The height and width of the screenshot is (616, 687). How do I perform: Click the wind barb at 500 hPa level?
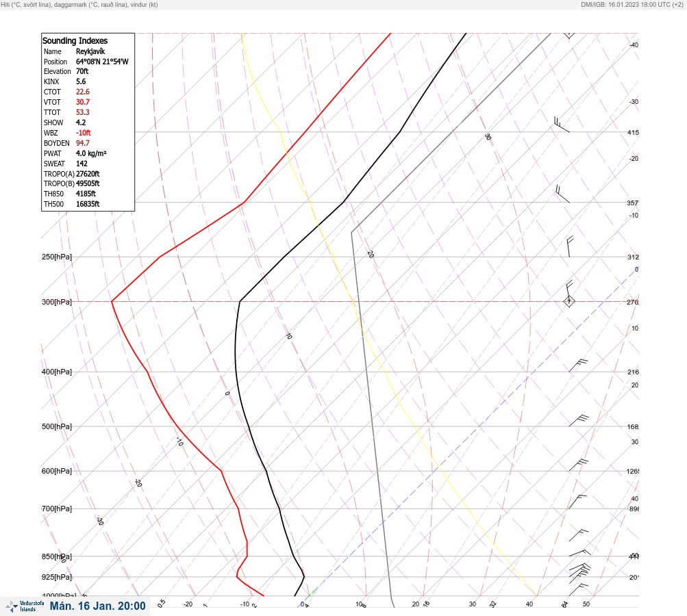579,421
